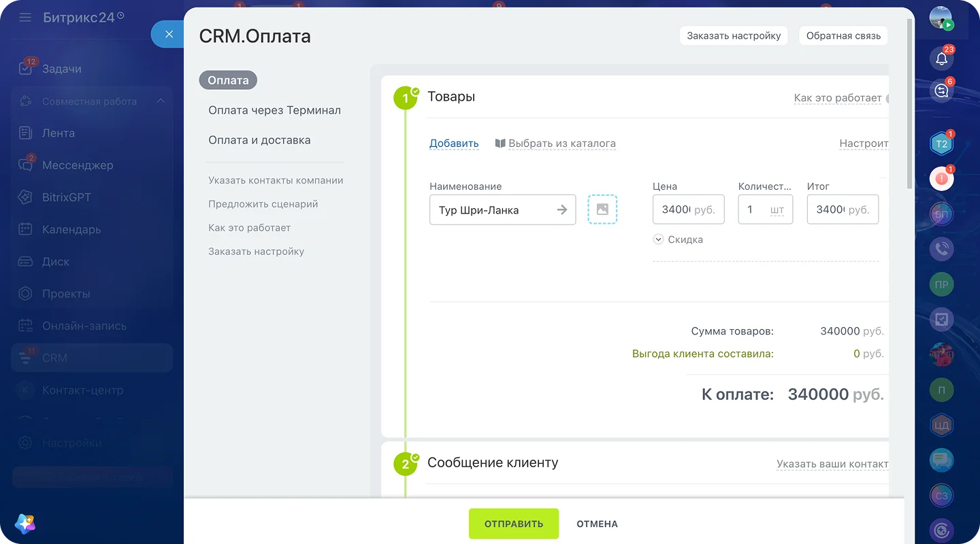980x544 pixels.
Task: Open the T2 hexagon chat in the right panel
Action: click(x=942, y=143)
